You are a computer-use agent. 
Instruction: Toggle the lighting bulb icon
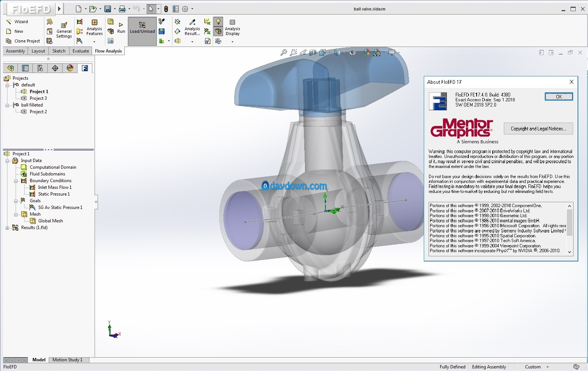click(x=218, y=22)
